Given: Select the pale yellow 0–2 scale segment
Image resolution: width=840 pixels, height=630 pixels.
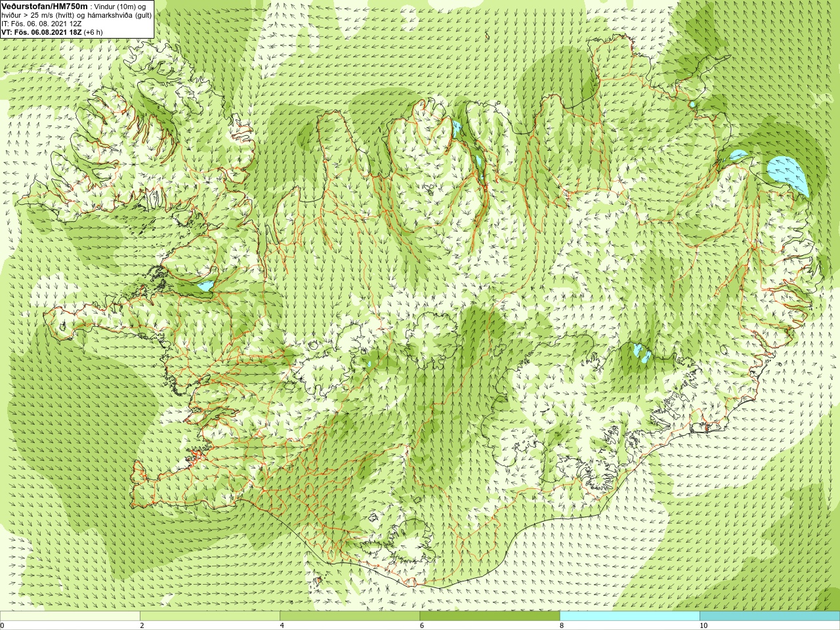Looking at the screenshot, I should coord(70,616).
